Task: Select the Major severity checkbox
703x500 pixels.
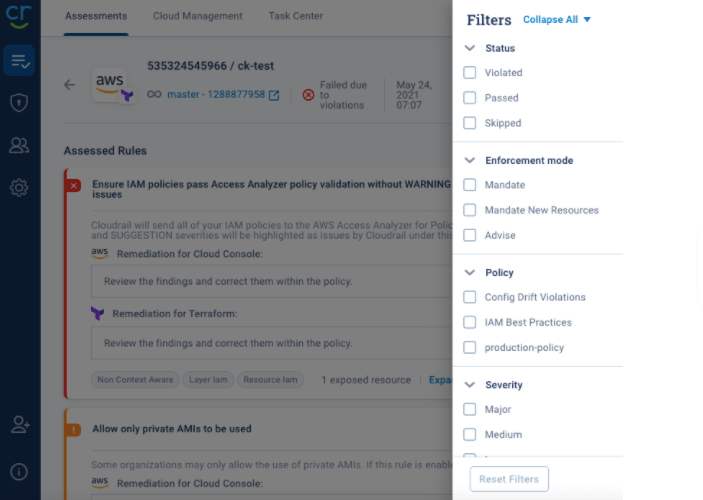Action: click(x=470, y=409)
